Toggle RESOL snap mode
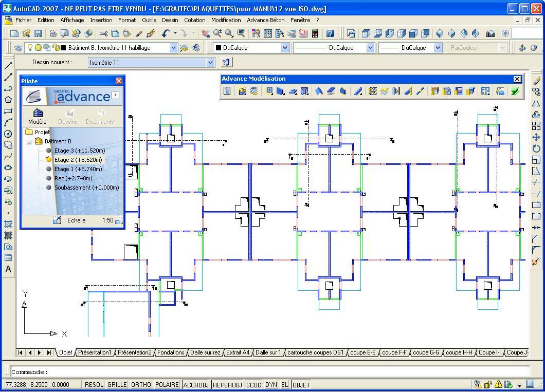This screenshot has height=392, width=545. (x=94, y=385)
